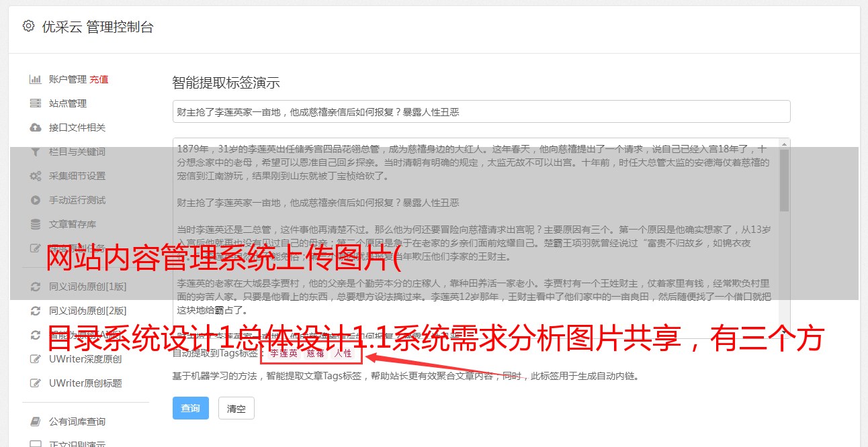Click the gear icon beside 优采云 管理控制台
The image size is (868, 447).
point(28,26)
